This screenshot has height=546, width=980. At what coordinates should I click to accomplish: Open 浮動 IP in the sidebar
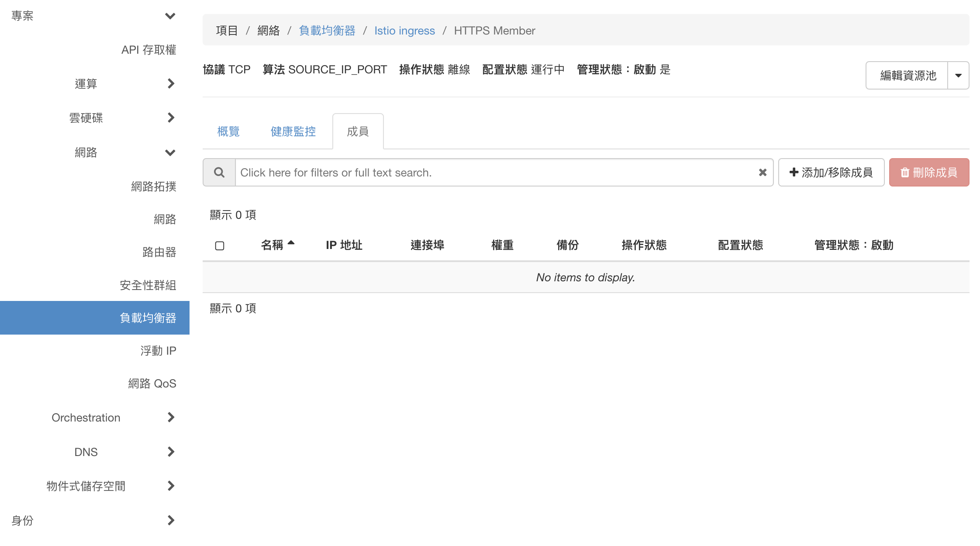(158, 351)
